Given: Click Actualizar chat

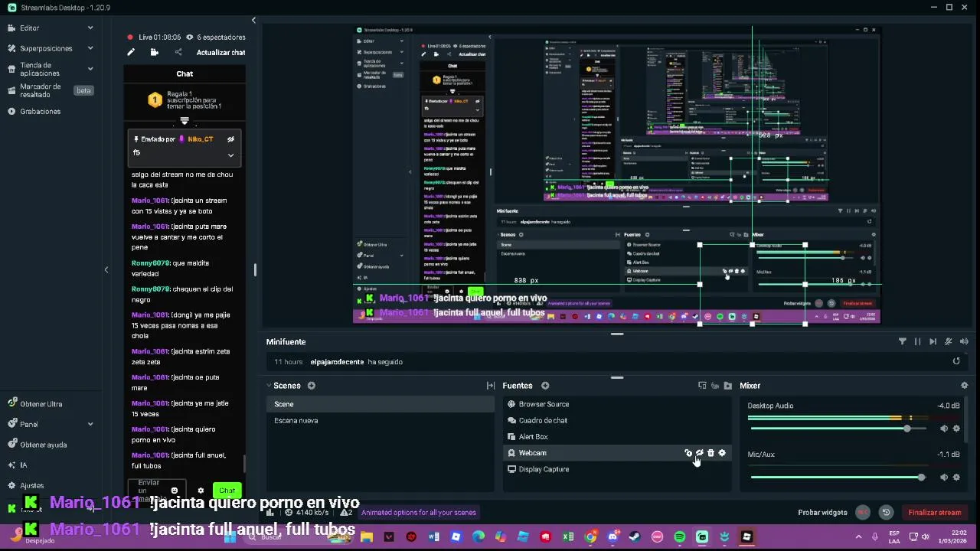Looking at the screenshot, I should click(x=220, y=53).
